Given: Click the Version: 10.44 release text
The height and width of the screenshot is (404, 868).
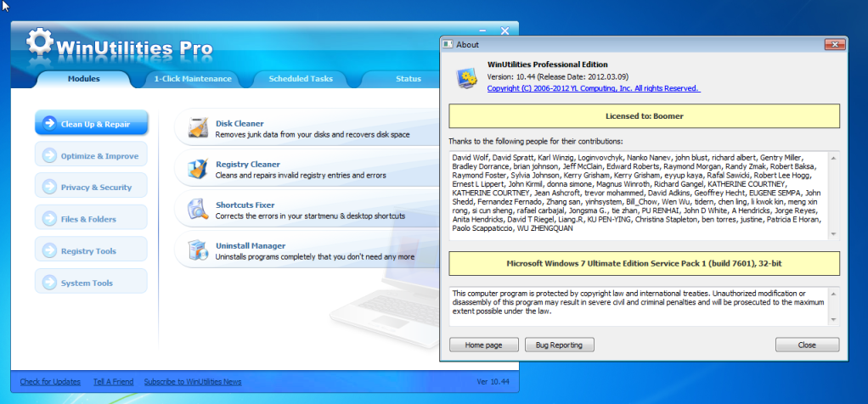Looking at the screenshot, I should [557, 76].
